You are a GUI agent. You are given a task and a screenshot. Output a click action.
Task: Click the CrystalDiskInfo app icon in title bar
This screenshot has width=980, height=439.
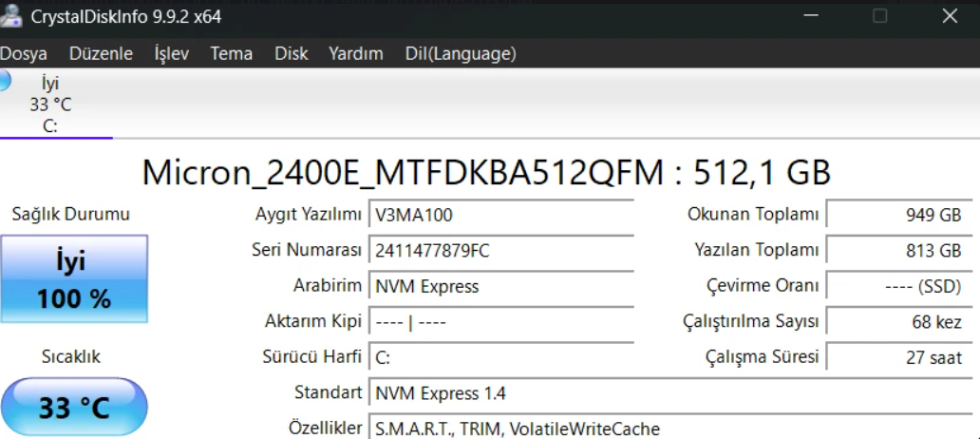[x=10, y=15]
